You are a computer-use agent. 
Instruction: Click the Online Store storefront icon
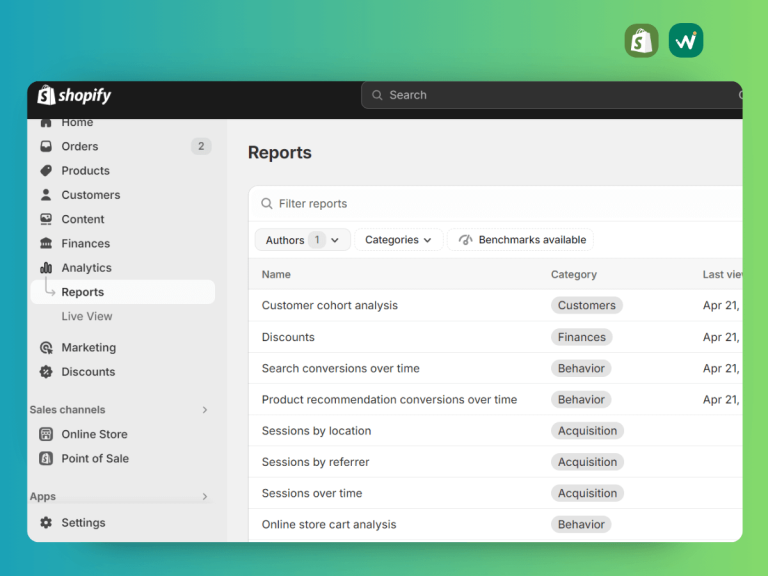[46, 434]
